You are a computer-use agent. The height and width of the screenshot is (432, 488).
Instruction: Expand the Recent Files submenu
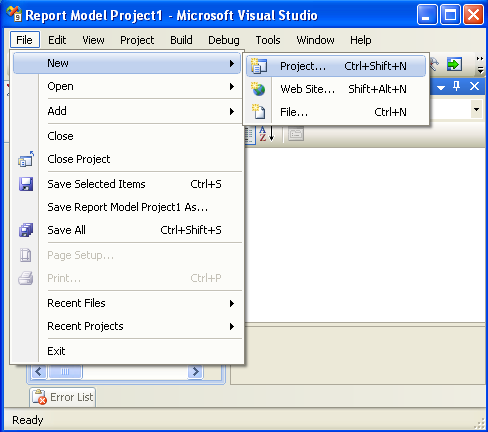[x=232, y=303]
